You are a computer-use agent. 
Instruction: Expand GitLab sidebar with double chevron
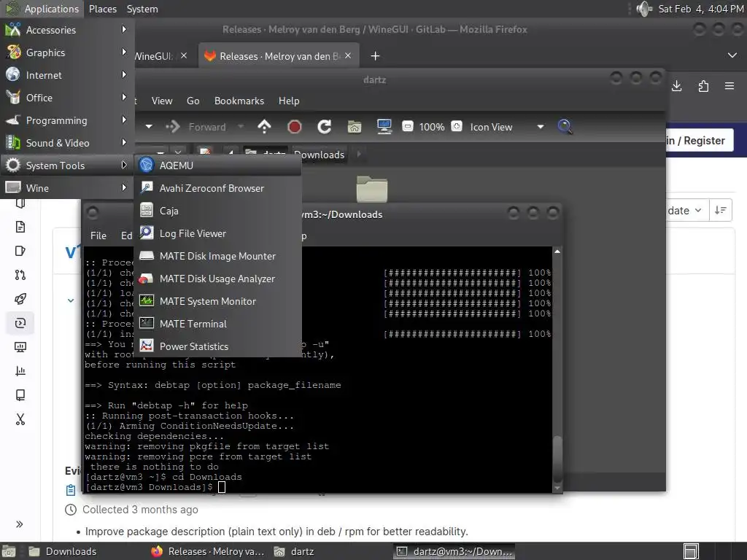click(20, 524)
